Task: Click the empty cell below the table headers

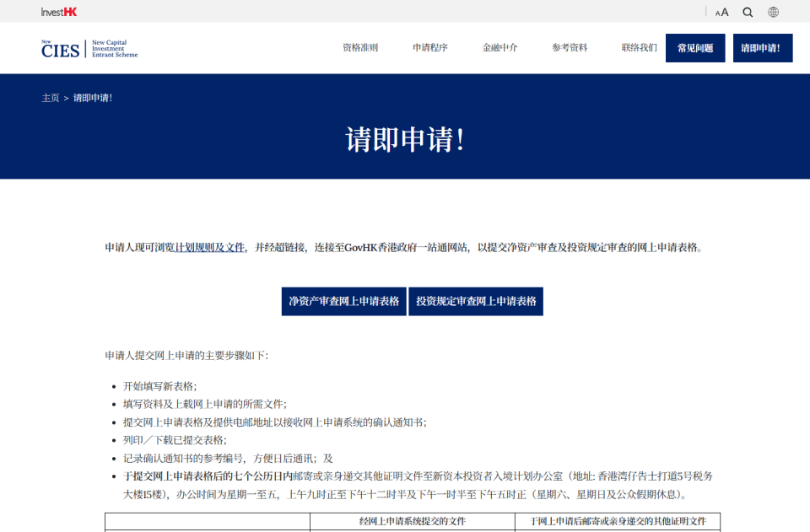Action: click(x=207, y=529)
